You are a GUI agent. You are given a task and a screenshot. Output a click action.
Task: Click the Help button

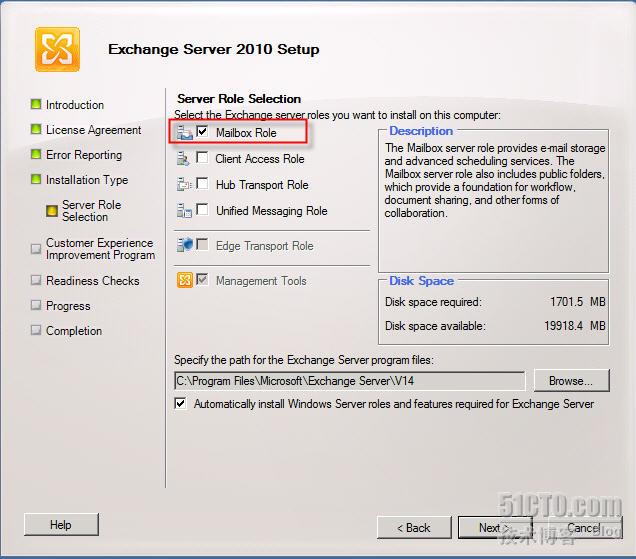(61, 525)
